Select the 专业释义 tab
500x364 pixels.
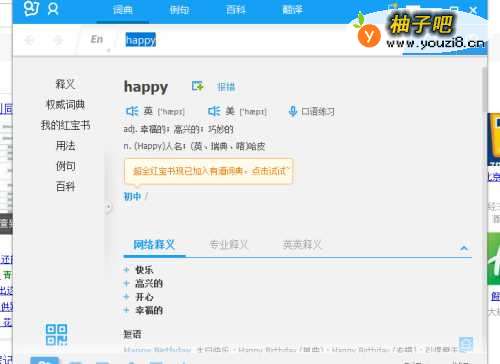229,245
